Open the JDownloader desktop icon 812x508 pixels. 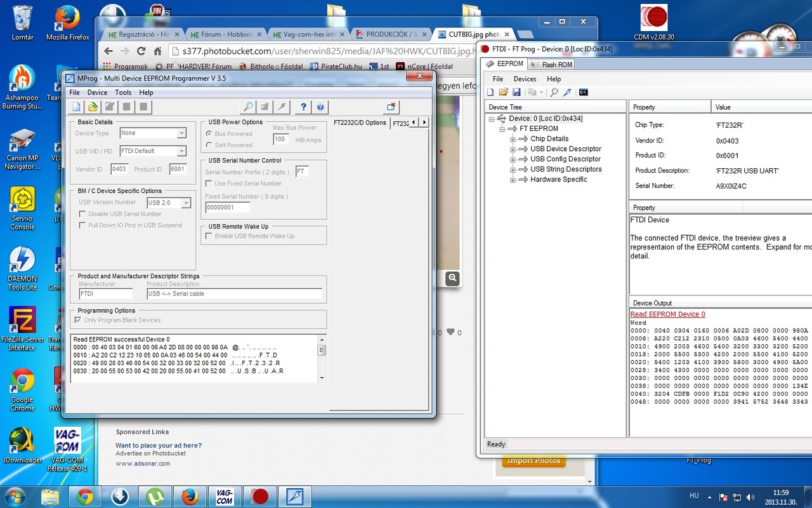click(23, 444)
